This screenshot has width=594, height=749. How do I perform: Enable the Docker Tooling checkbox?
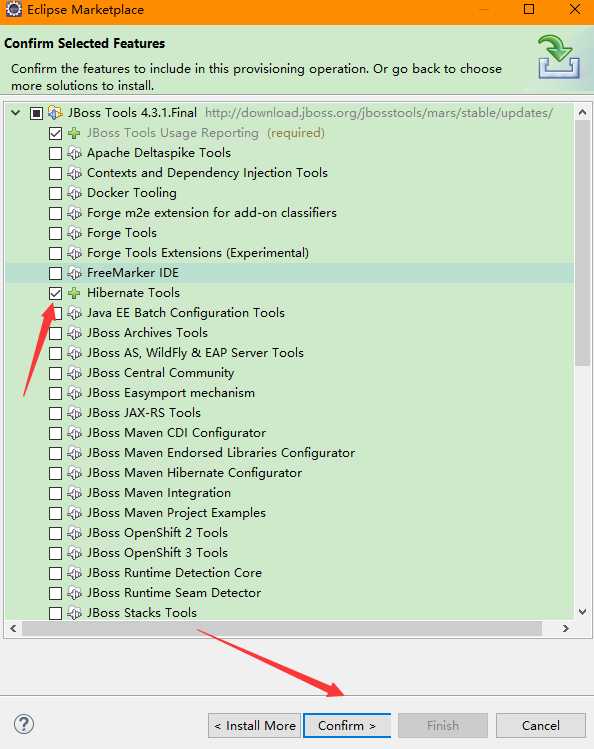pos(55,193)
